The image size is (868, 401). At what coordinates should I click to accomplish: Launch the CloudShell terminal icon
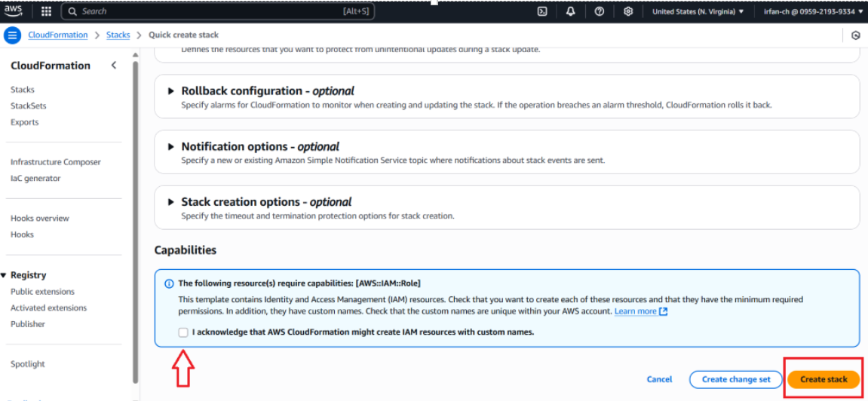pos(542,11)
